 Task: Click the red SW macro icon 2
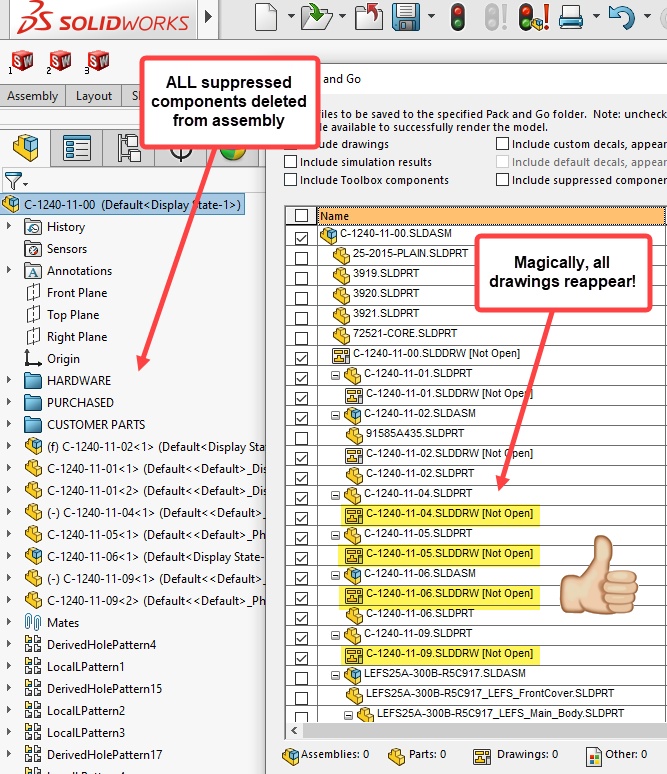[x=59, y=62]
